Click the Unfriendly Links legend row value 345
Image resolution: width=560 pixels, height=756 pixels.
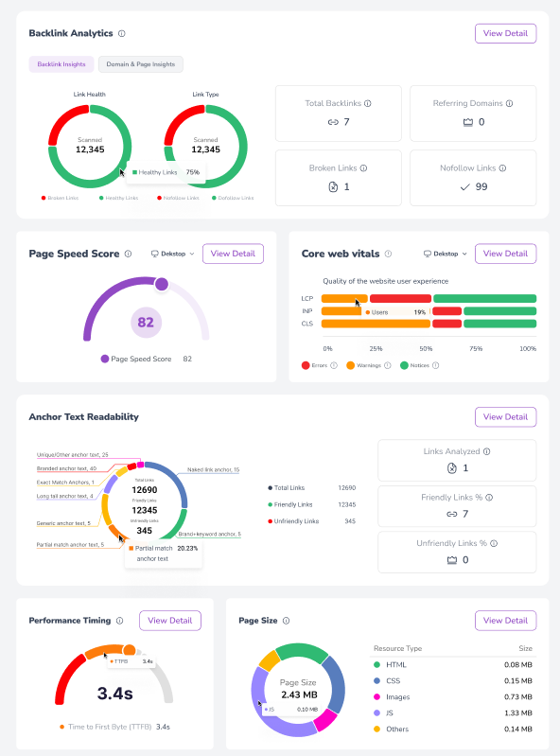point(350,521)
